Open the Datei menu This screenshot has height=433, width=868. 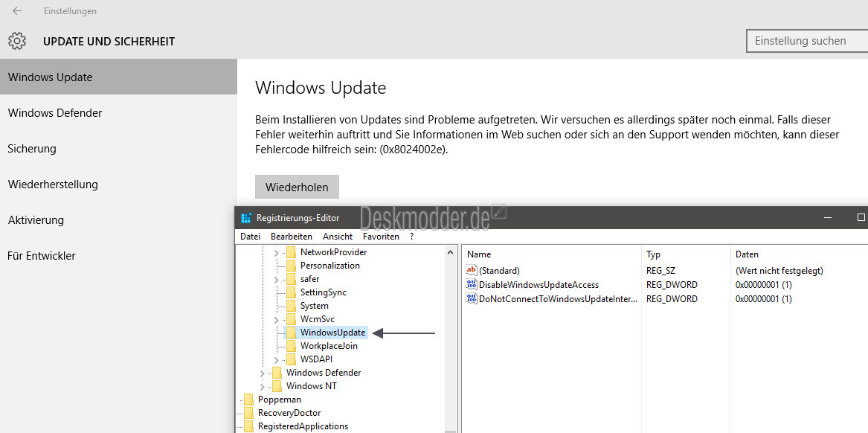pos(250,237)
